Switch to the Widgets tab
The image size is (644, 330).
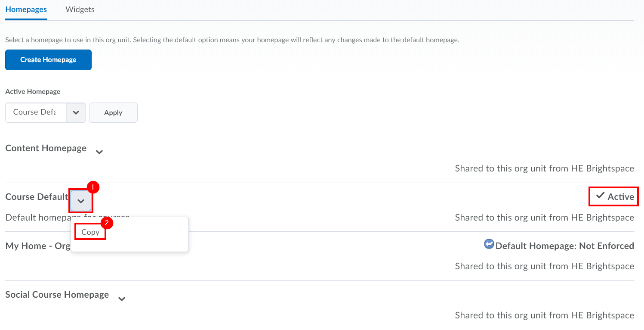click(x=80, y=9)
